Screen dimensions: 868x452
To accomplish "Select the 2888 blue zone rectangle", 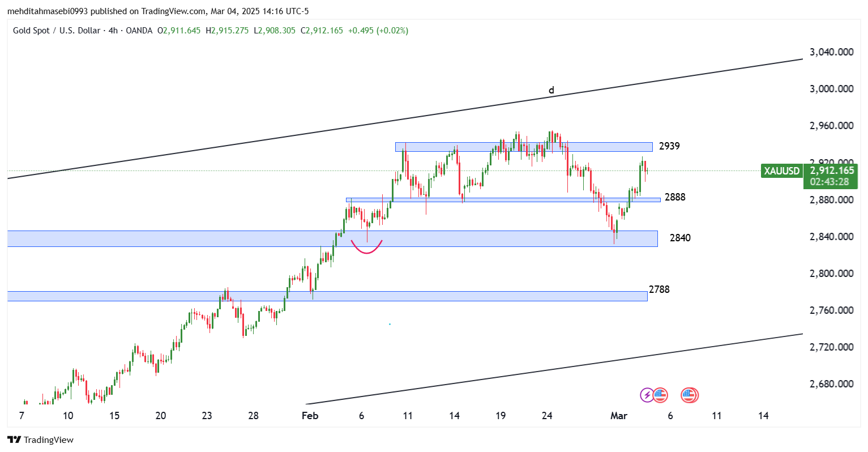I will click(x=503, y=200).
